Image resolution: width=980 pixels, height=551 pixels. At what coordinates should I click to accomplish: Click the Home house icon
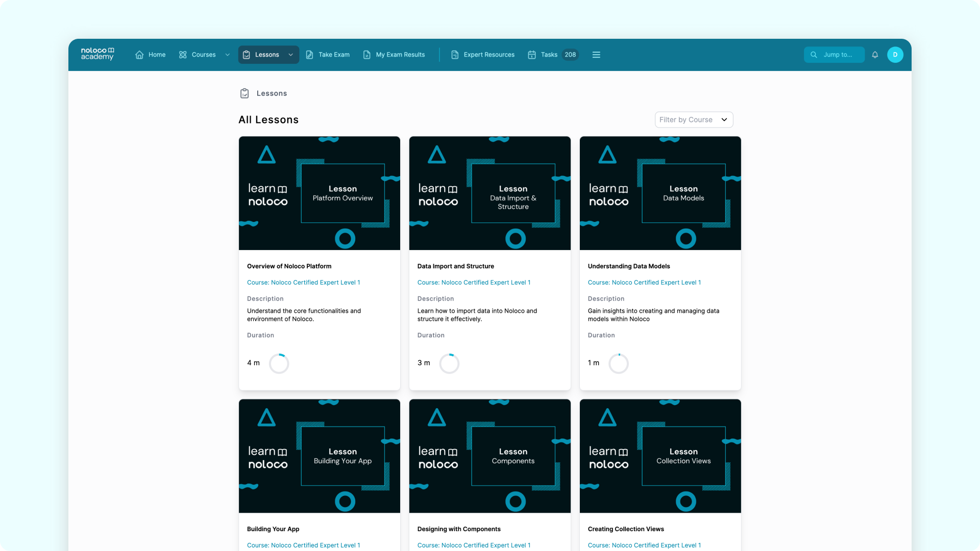point(139,55)
